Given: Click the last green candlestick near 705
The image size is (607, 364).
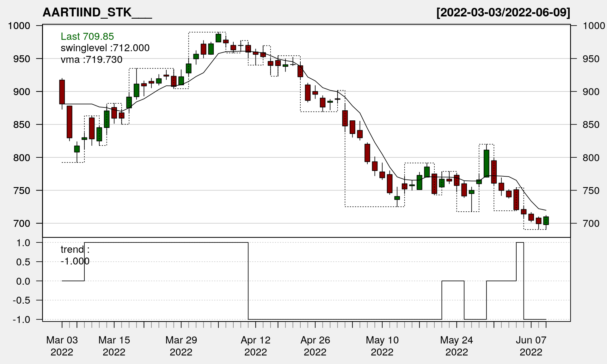Looking at the screenshot, I should 546,221.
